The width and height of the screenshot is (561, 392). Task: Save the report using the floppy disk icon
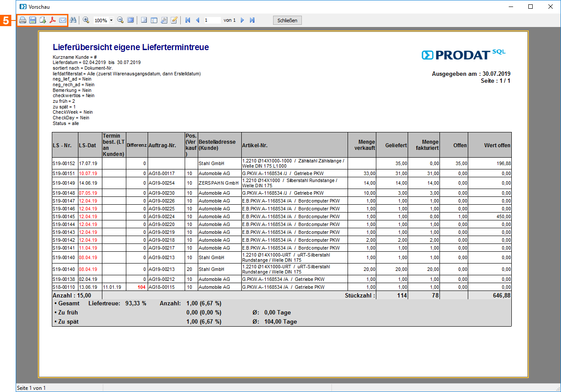[x=33, y=20]
